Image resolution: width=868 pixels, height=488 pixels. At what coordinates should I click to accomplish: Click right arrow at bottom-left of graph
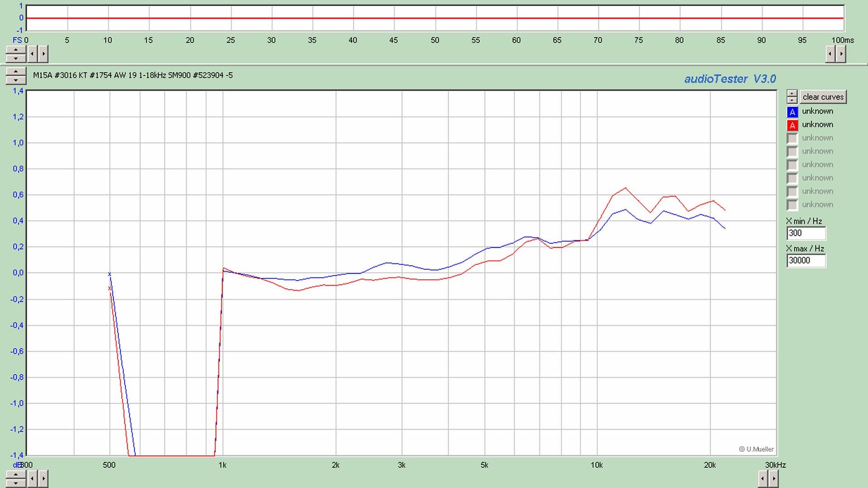point(43,478)
